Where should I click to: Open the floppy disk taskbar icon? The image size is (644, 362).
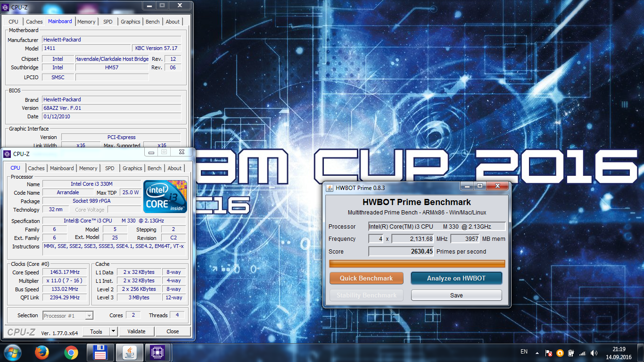(100, 352)
